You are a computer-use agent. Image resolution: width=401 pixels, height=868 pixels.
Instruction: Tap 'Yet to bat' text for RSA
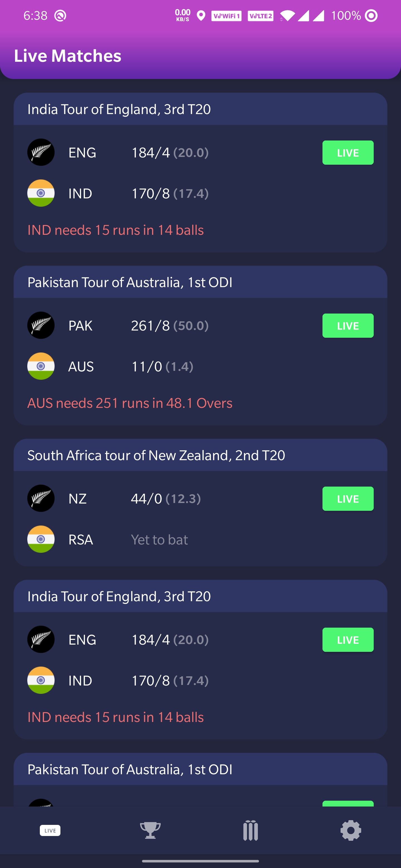(x=159, y=540)
